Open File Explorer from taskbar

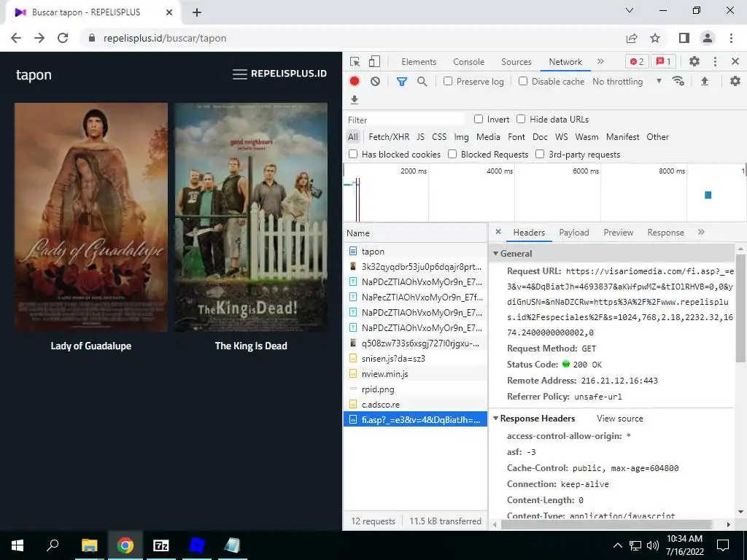pos(89,545)
